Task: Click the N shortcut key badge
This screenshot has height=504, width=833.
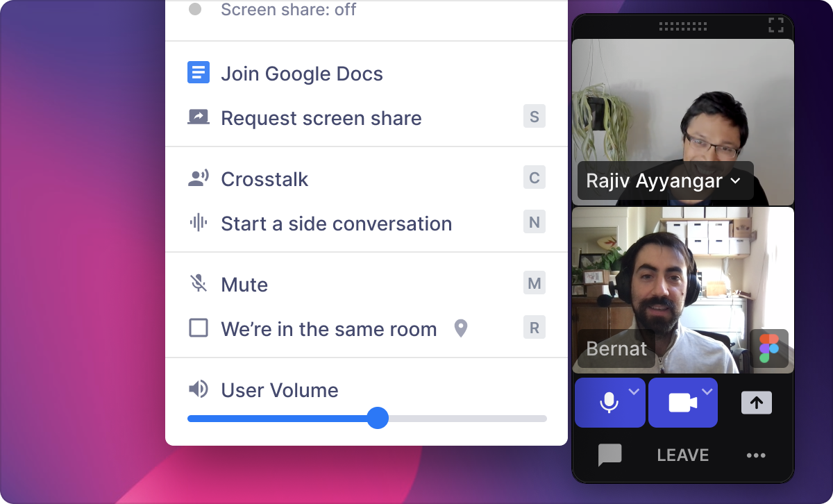Action: 535,222
